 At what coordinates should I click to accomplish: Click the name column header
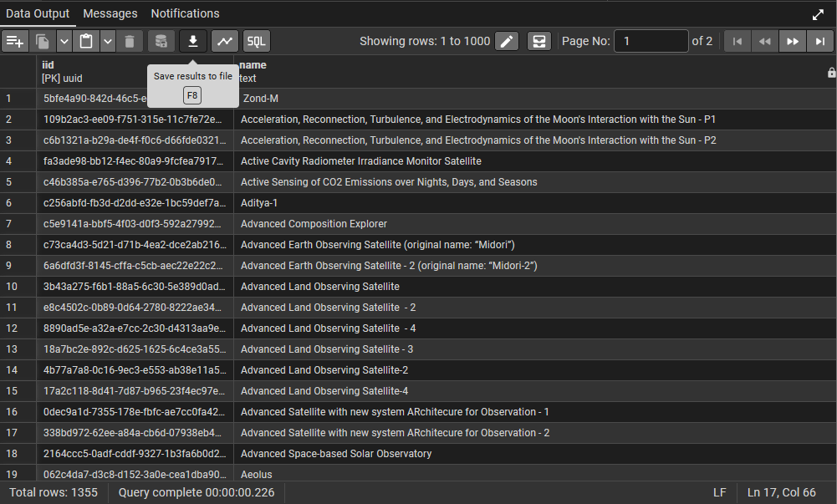[535, 72]
